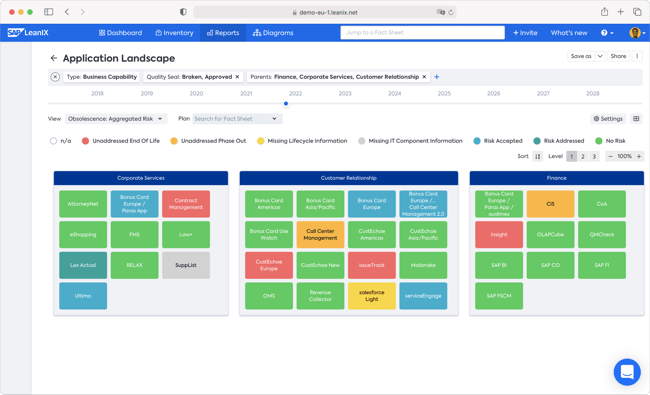This screenshot has width=650, height=395.
Task: Click the Invite button
Action: coord(525,33)
